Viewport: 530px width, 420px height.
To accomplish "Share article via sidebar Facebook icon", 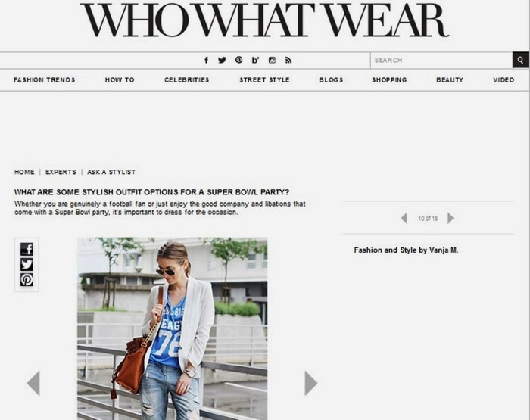I will pos(26,249).
